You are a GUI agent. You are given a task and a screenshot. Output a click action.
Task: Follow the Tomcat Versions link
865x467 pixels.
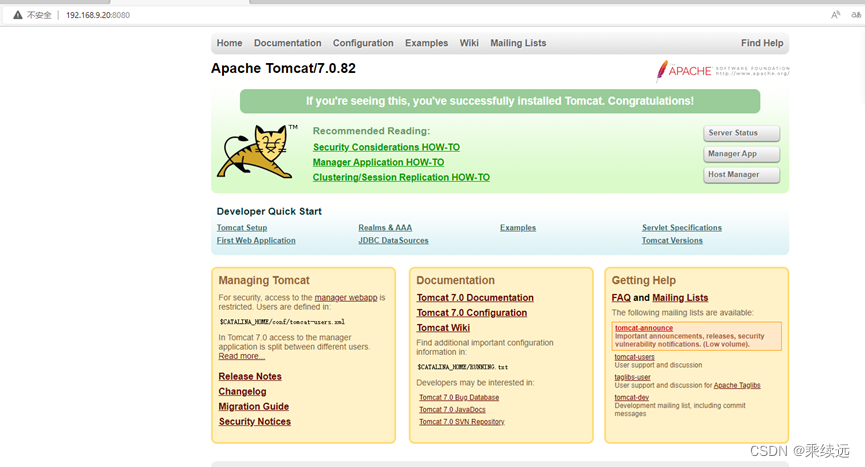[x=672, y=240]
